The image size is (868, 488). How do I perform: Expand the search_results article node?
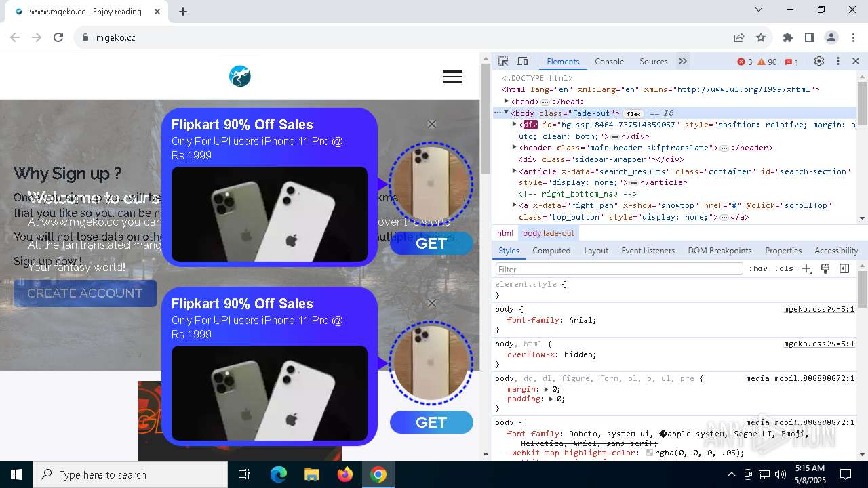[514, 171]
